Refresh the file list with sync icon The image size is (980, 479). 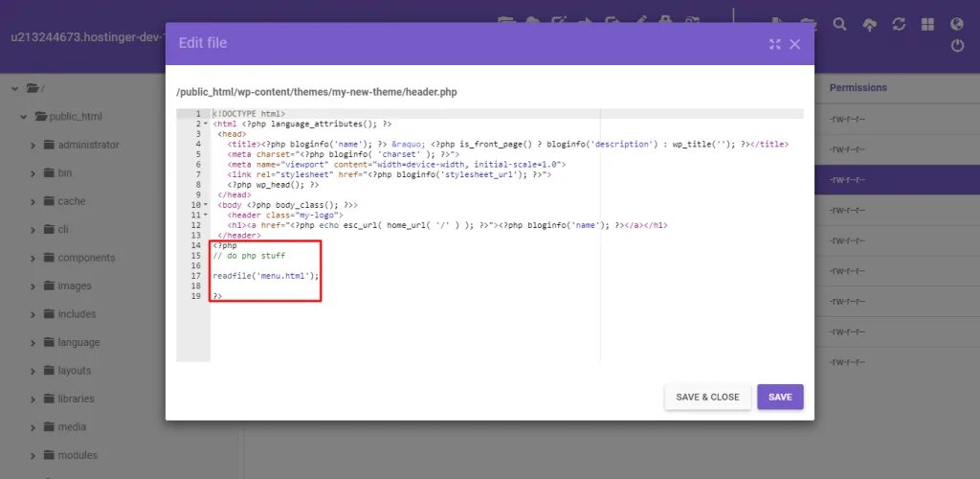(899, 24)
